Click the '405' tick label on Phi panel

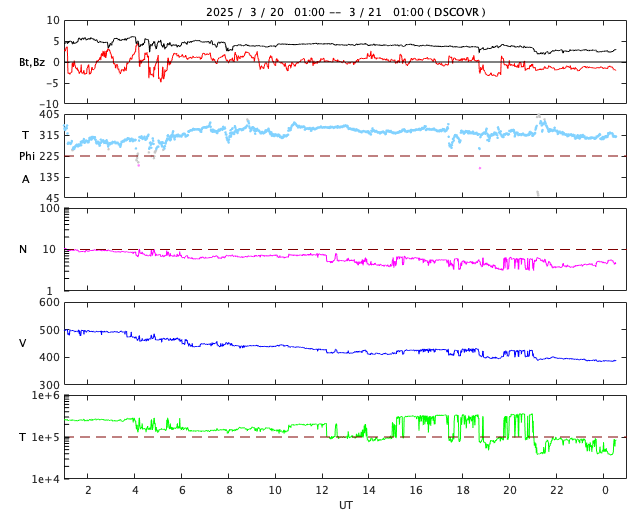click(x=49, y=114)
